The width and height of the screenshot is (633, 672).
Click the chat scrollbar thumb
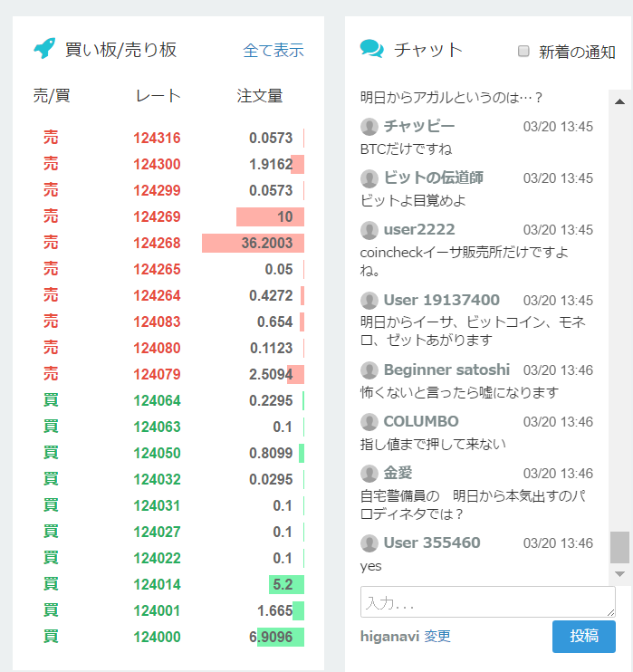(x=619, y=547)
